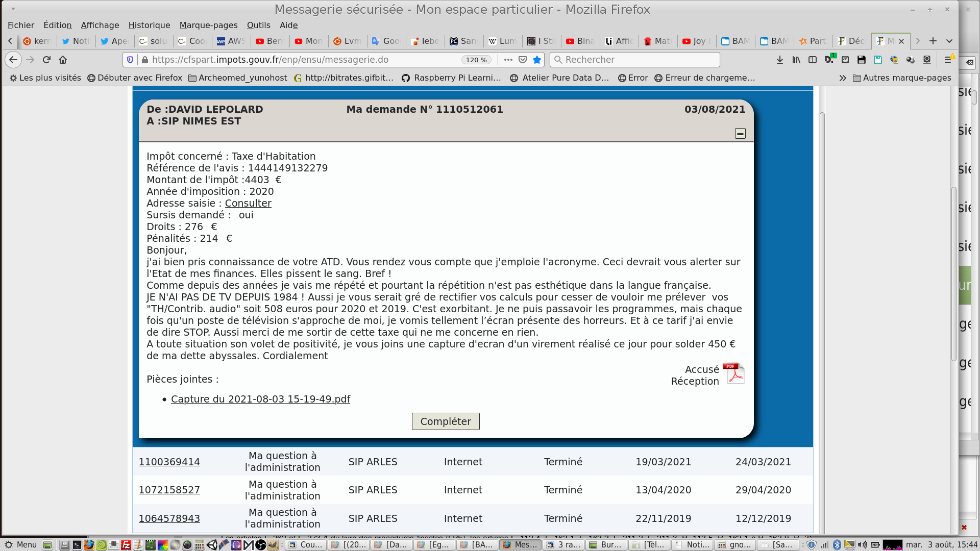This screenshot has width=980, height=551.
Task: Open the Historique menu
Action: pos(149,25)
